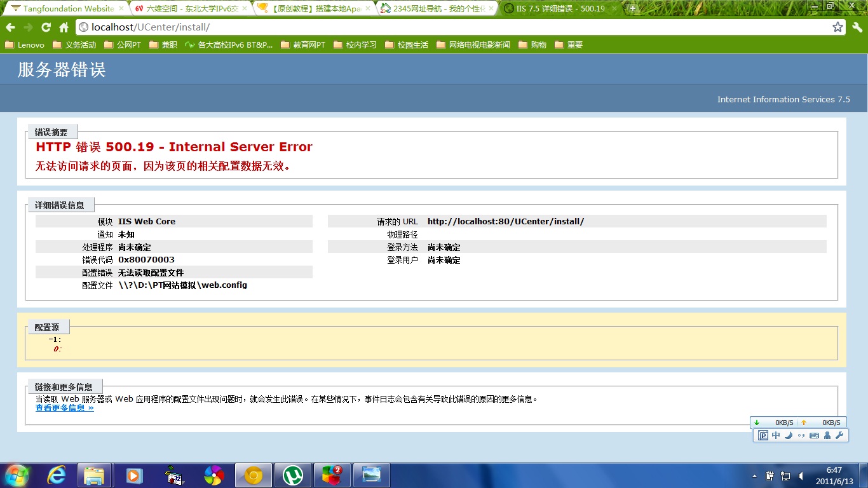
Task: Open the network connection tray icon
Action: (x=785, y=476)
